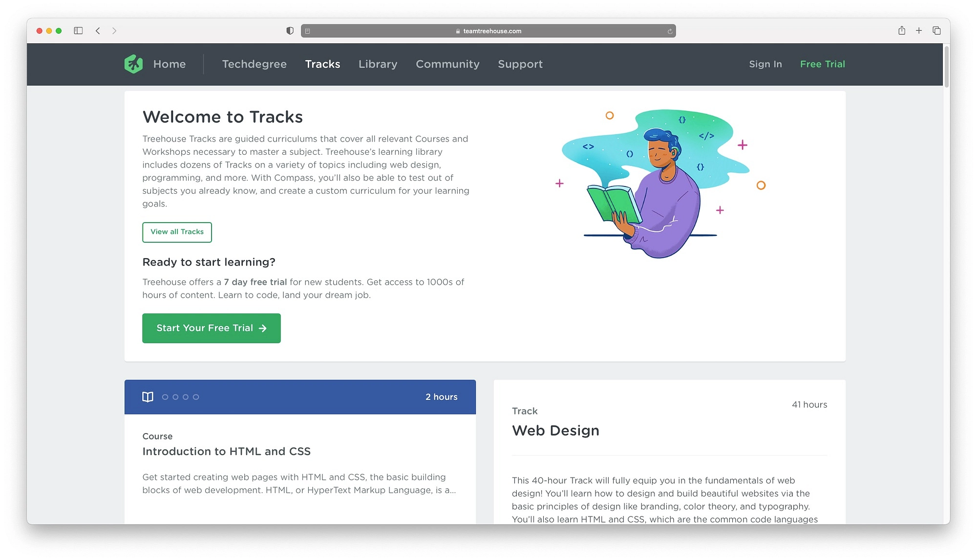The width and height of the screenshot is (977, 560).
Task: Click the Sign In link
Action: click(x=765, y=63)
